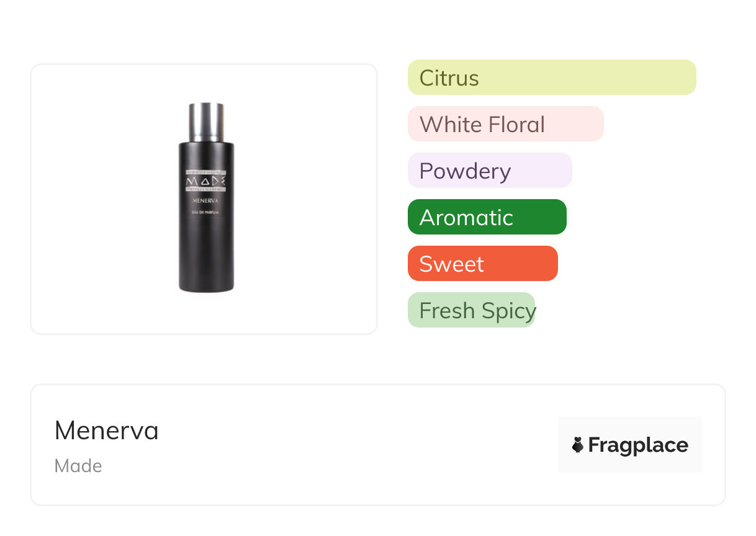Click the word Citrus in the accords
756x536 pixels.
449,78
